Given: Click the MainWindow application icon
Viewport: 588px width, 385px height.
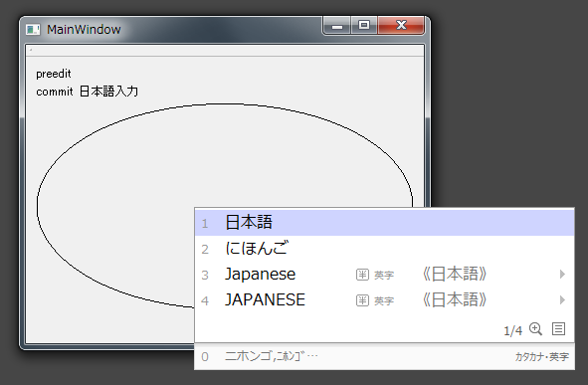Looking at the screenshot, I should click(33, 29).
